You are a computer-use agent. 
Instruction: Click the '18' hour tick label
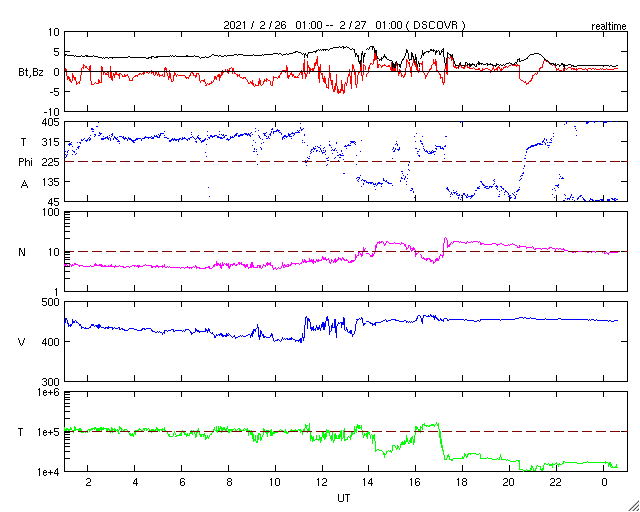462,481
